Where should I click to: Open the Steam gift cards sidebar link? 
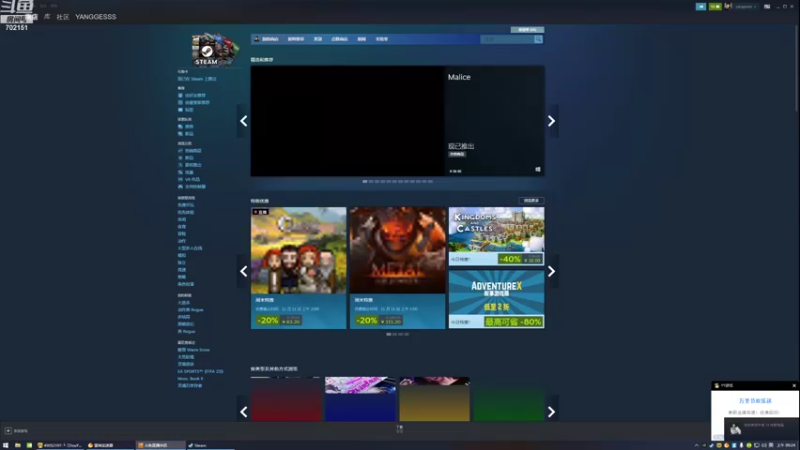click(x=197, y=79)
